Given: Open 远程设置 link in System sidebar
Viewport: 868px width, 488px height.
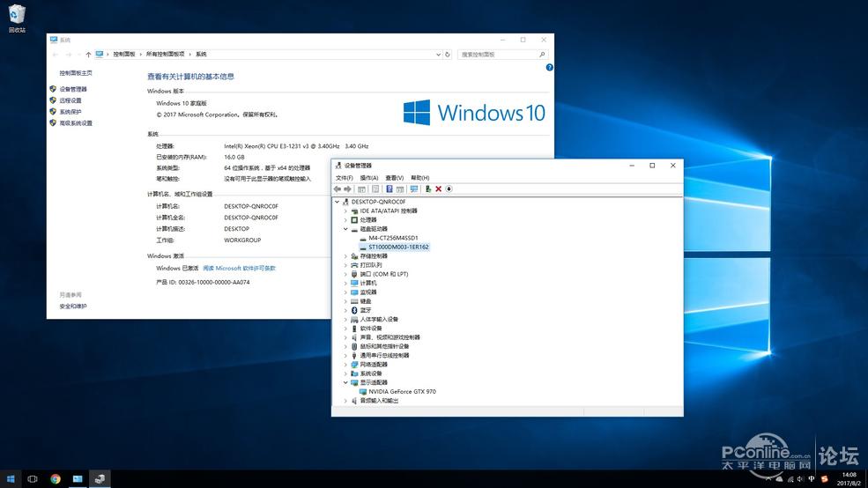Looking at the screenshot, I should (70, 100).
